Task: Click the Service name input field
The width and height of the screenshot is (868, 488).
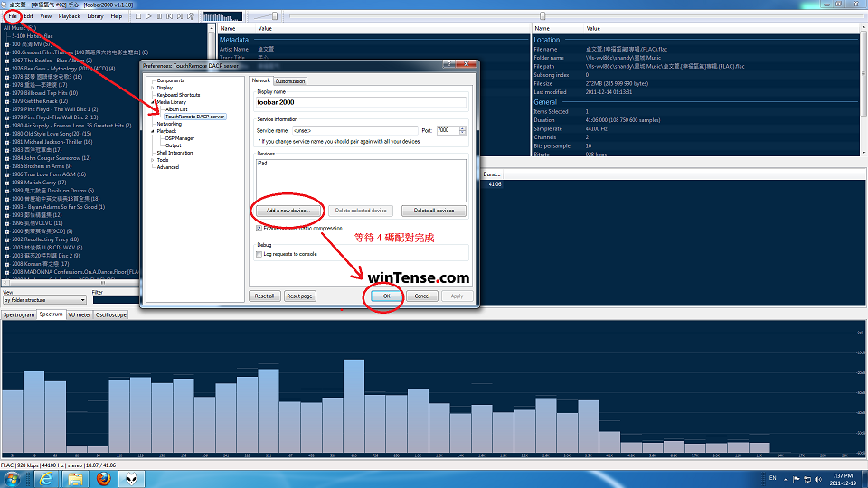Action: [354, 130]
